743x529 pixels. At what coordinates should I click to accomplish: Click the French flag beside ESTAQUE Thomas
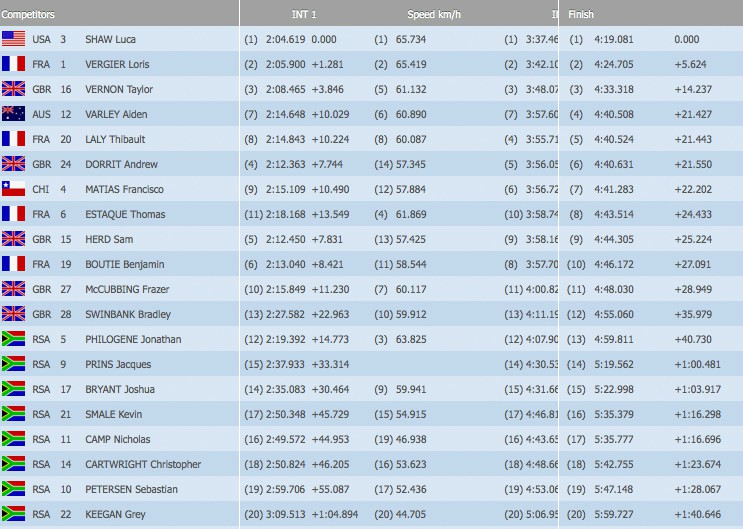(14, 214)
